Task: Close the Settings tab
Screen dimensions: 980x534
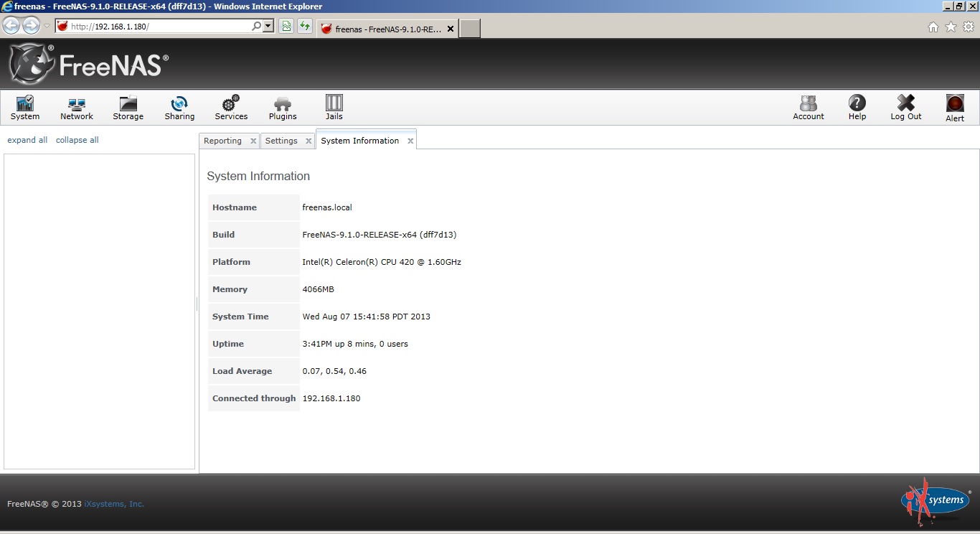Action: tap(308, 141)
